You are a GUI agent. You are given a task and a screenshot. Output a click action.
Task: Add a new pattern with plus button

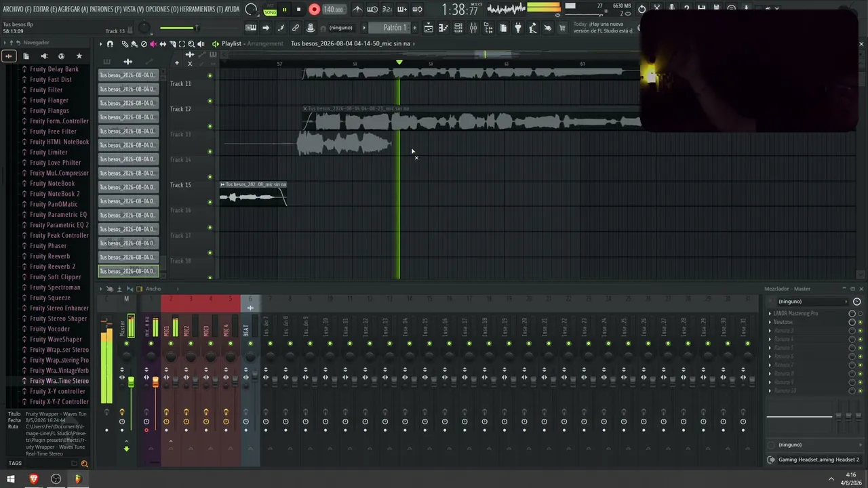416,28
